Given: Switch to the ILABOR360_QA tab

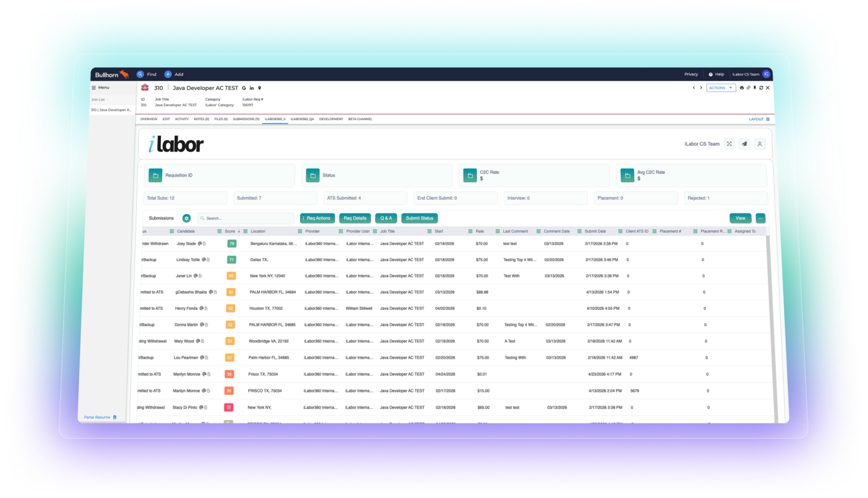Looking at the screenshot, I should 302,119.
